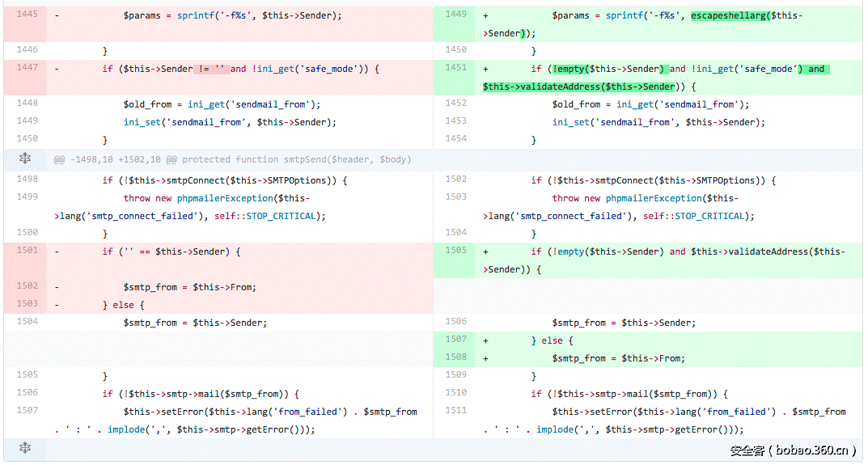
Task: Click the minus marker on deleted line 1502
Action: [57, 287]
